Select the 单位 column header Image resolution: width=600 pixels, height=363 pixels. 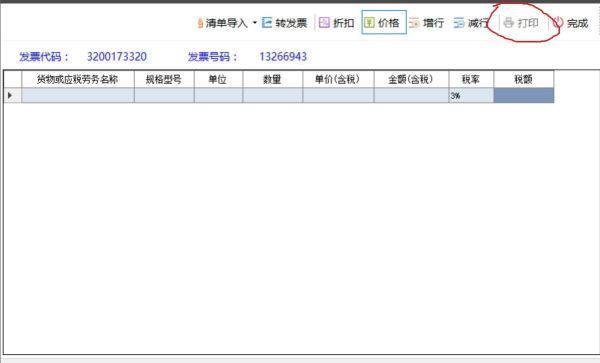click(218, 79)
